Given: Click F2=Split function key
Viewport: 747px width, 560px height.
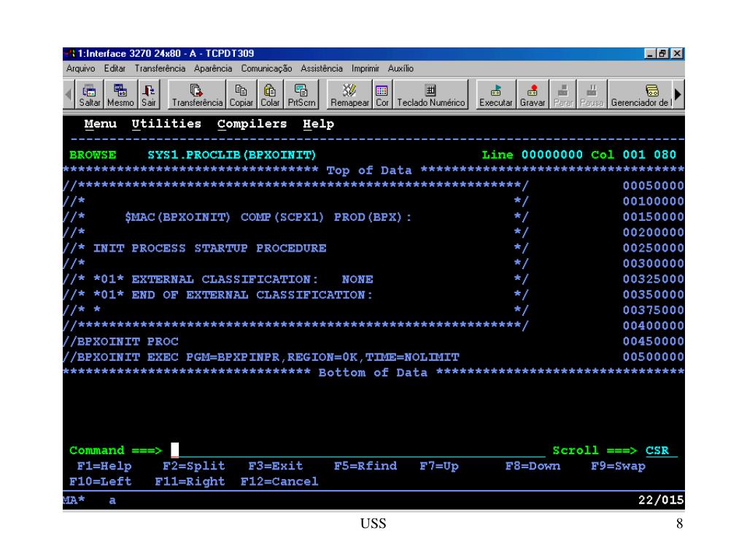Looking at the screenshot, I should (193, 466).
